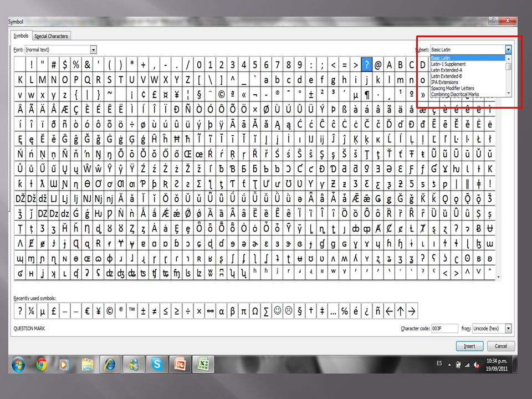Image resolution: width=532 pixels, height=399 pixels.
Task: Pick the frowning face from recently used symbols
Action: (289, 311)
